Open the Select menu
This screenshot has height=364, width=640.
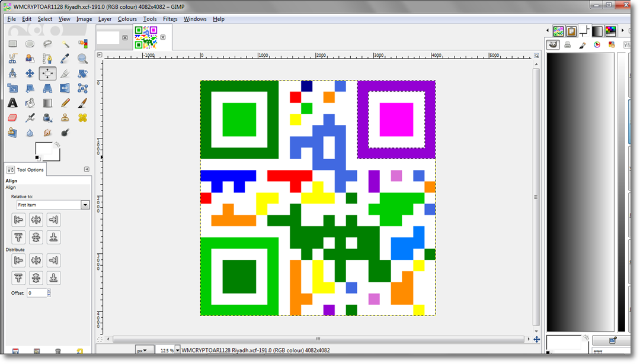click(x=45, y=19)
